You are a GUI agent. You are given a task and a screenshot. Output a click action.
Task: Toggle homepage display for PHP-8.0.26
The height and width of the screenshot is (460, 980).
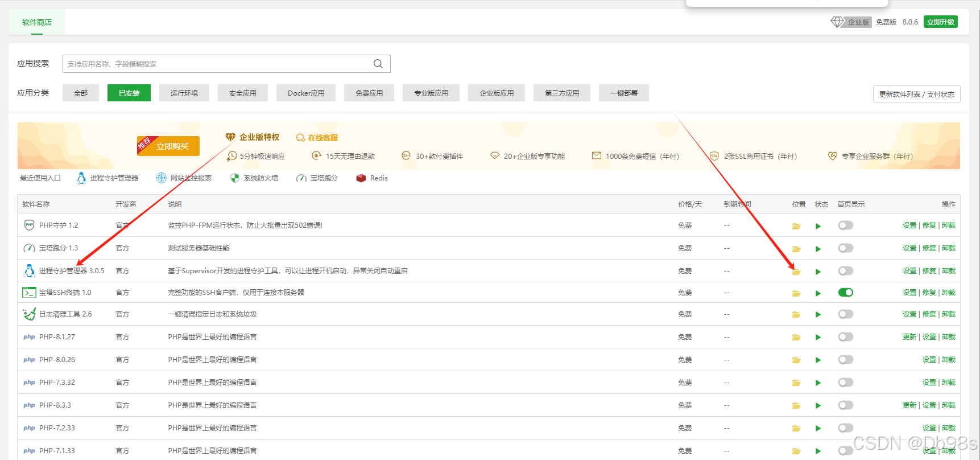coord(846,360)
